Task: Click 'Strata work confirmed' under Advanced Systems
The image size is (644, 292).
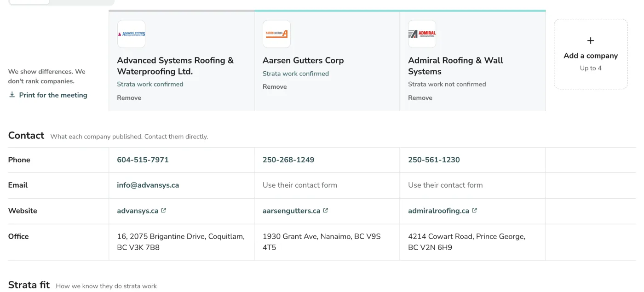Action: pos(150,84)
